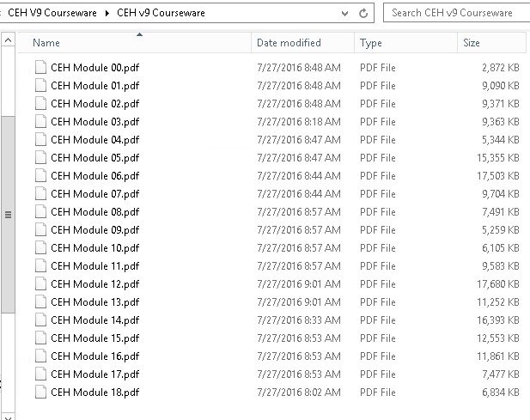Click the navigation pane scroll down arrow
Image resolution: width=530 pixels, height=420 pixels.
pos(8,418)
